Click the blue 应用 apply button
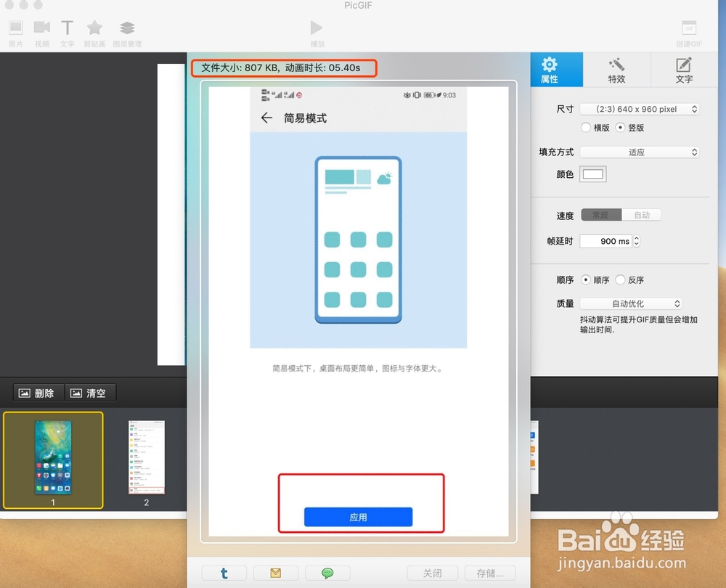Image resolution: width=726 pixels, height=588 pixels. (358, 517)
